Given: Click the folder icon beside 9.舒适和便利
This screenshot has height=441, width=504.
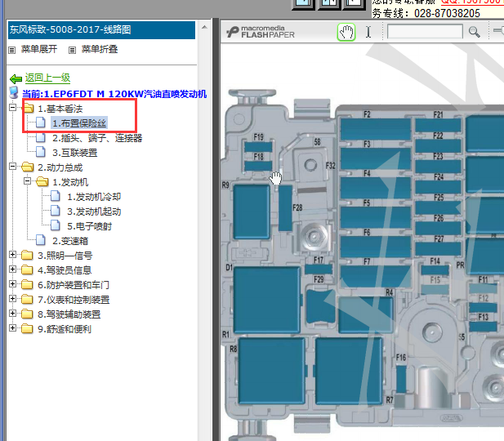Looking at the screenshot, I should pos(27,329).
